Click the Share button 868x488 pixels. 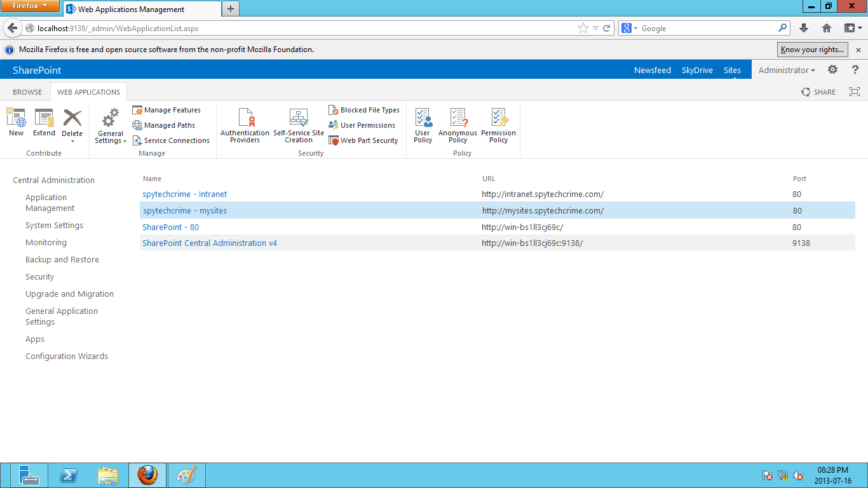[x=818, y=92]
